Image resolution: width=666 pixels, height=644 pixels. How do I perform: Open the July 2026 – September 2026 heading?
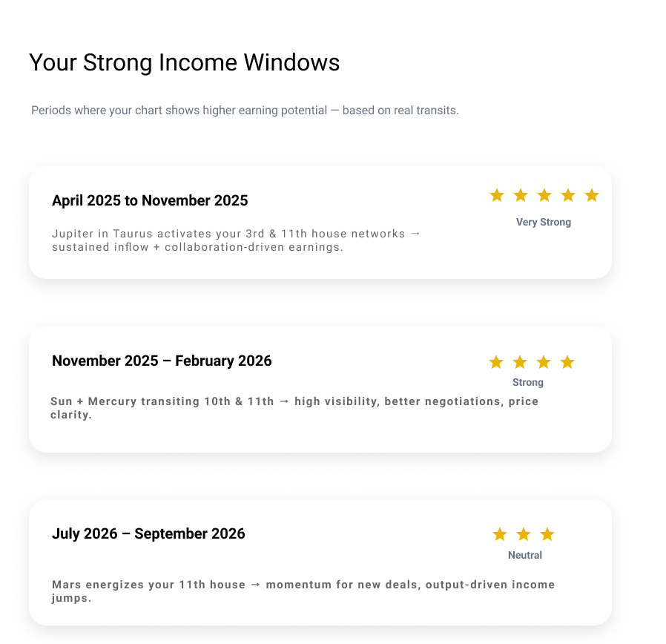148,533
